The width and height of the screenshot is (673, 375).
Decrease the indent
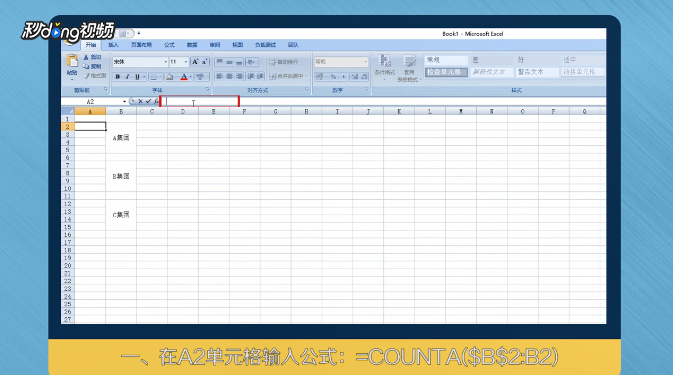click(x=251, y=76)
